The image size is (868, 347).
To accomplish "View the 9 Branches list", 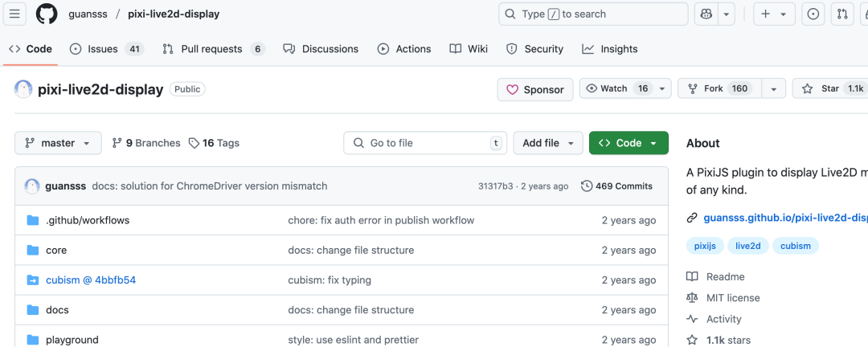I will (146, 143).
